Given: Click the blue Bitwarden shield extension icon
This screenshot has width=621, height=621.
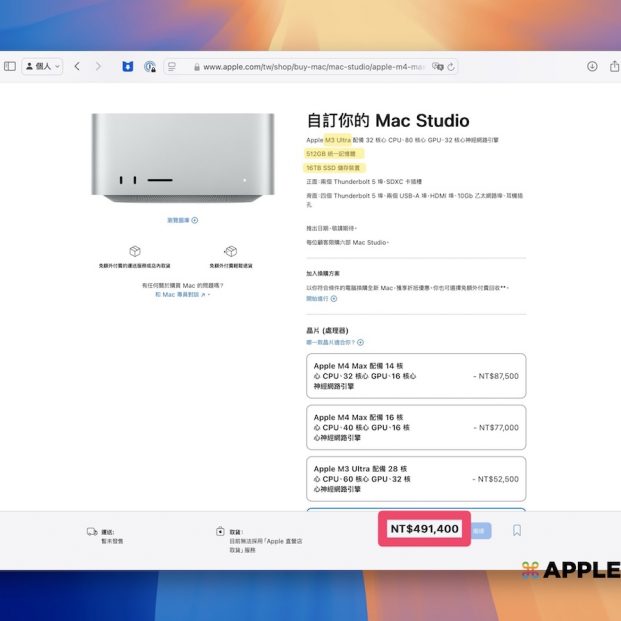Looking at the screenshot, I should coord(127,66).
